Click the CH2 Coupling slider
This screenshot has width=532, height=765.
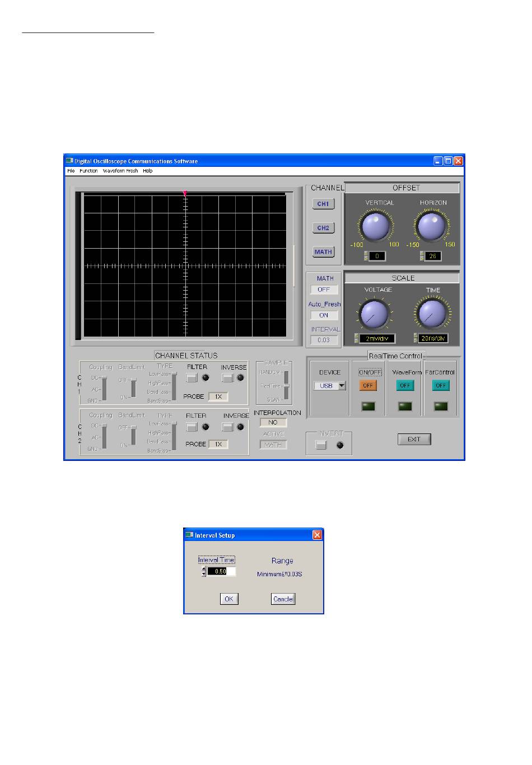coord(104,437)
